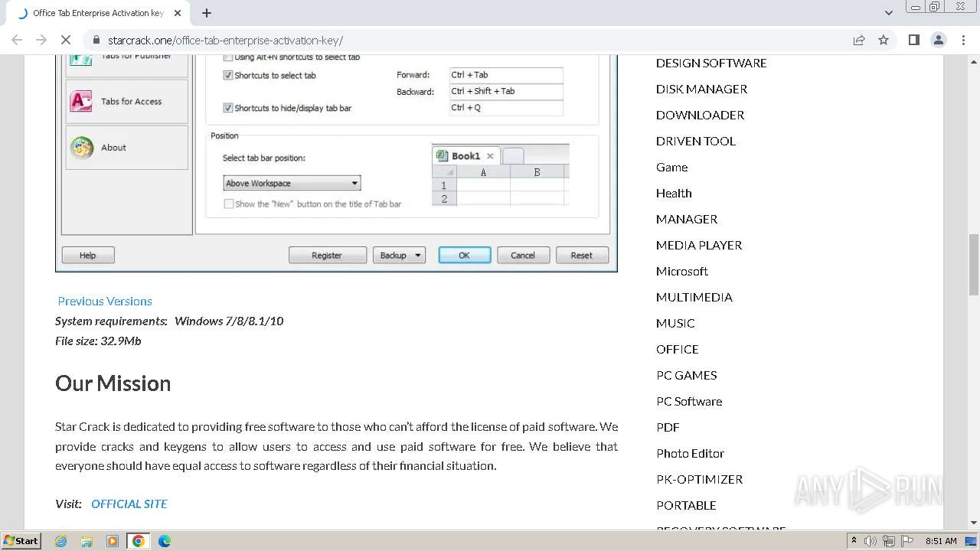Click the Office Tab settings screenshot image
Image resolution: width=980 pixels, height=551 pixels.
[336, 163]
